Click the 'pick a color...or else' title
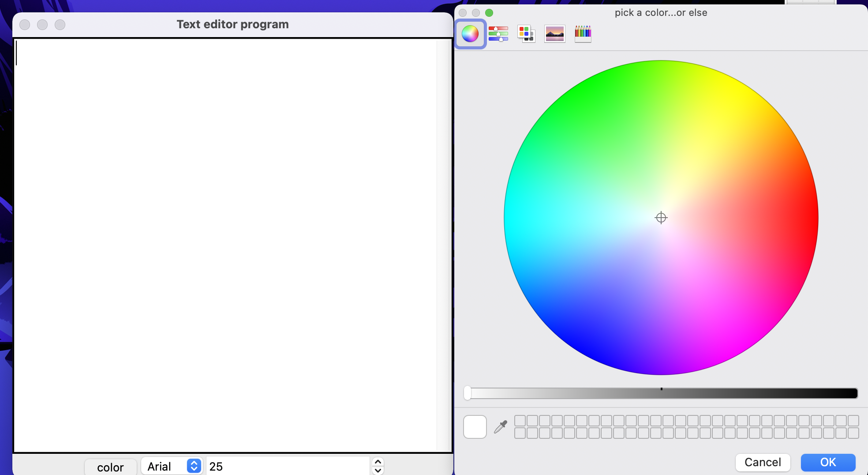This screenshot has width=868, height=475. coord(661,13)
